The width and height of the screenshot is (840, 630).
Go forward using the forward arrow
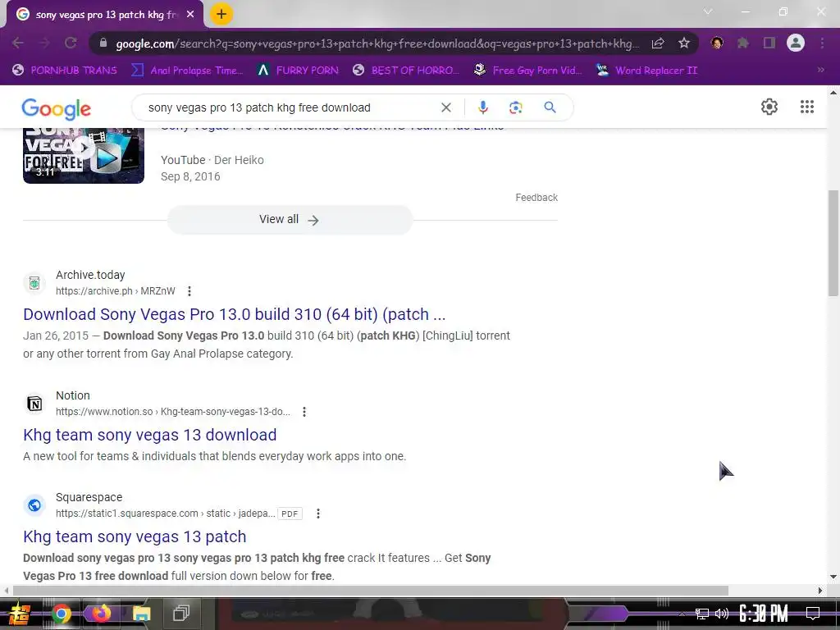point(44,43)
